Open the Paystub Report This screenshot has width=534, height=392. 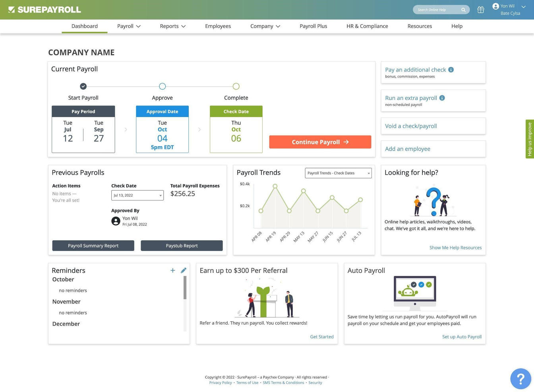click(182, 245)
